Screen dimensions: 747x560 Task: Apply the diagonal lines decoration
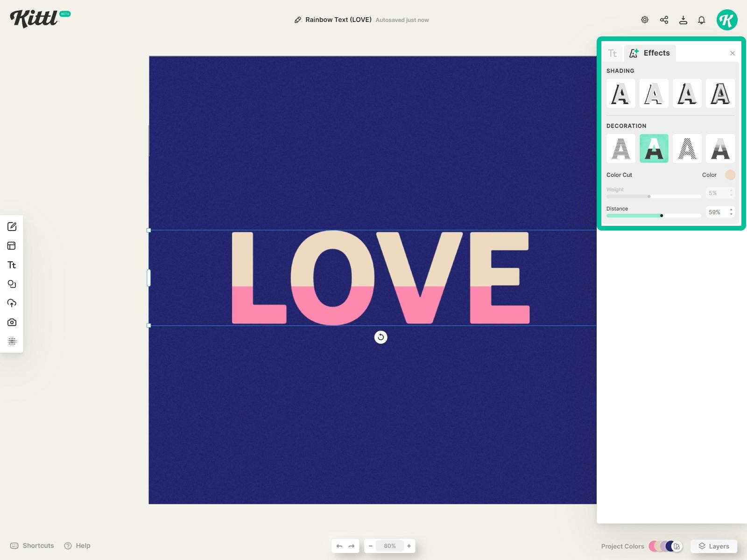(x=687, y=148)
